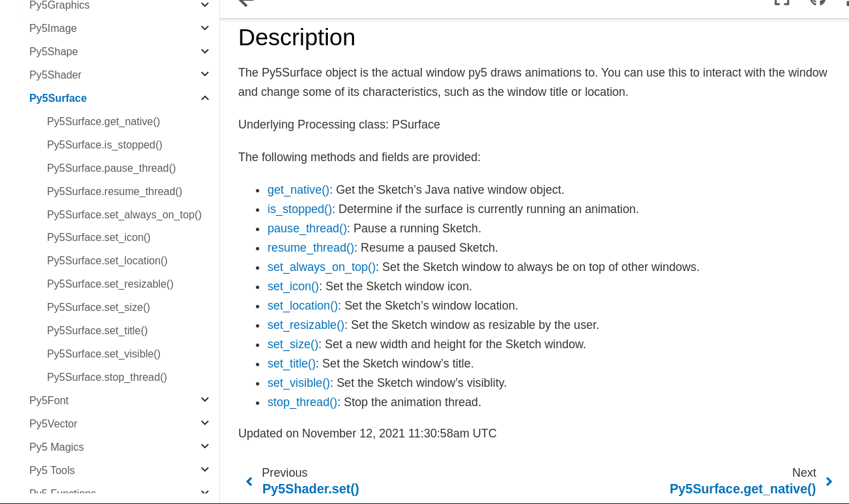The width and height of the screenshot is (849, 504).
Task: Open the source repository icon at top right
Action: tap(818, 2)
